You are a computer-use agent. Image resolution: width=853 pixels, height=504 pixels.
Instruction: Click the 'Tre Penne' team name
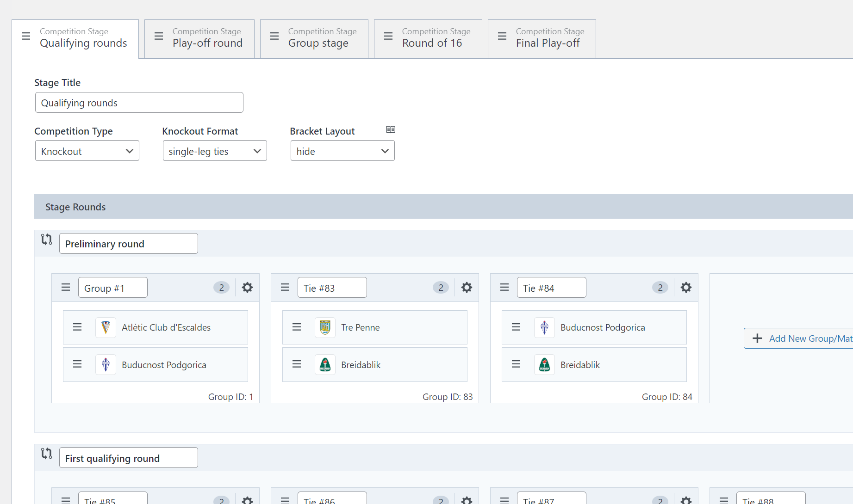(361, 327)
